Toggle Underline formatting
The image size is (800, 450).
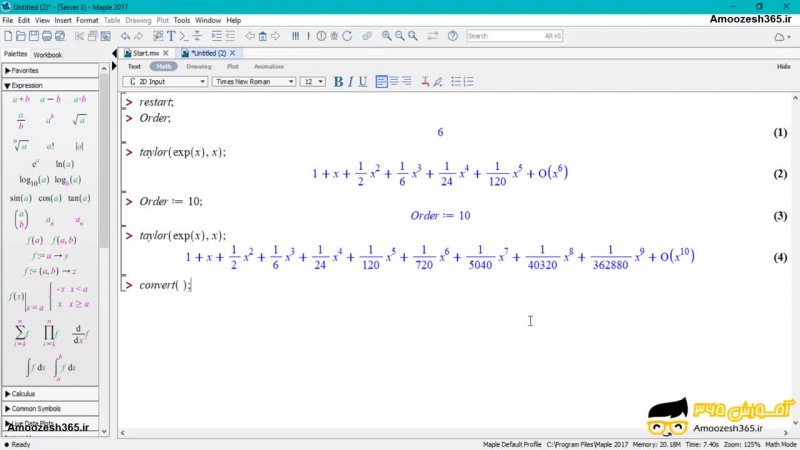point(362,81)
